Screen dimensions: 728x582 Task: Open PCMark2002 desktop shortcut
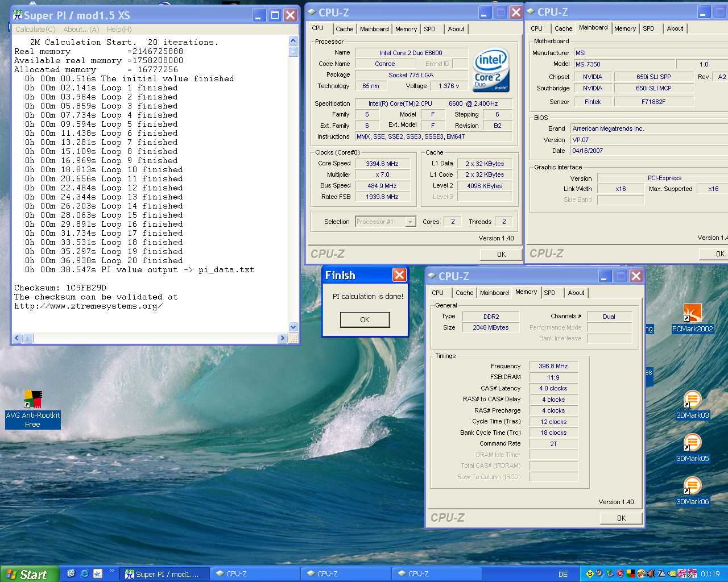pos(692,318)
